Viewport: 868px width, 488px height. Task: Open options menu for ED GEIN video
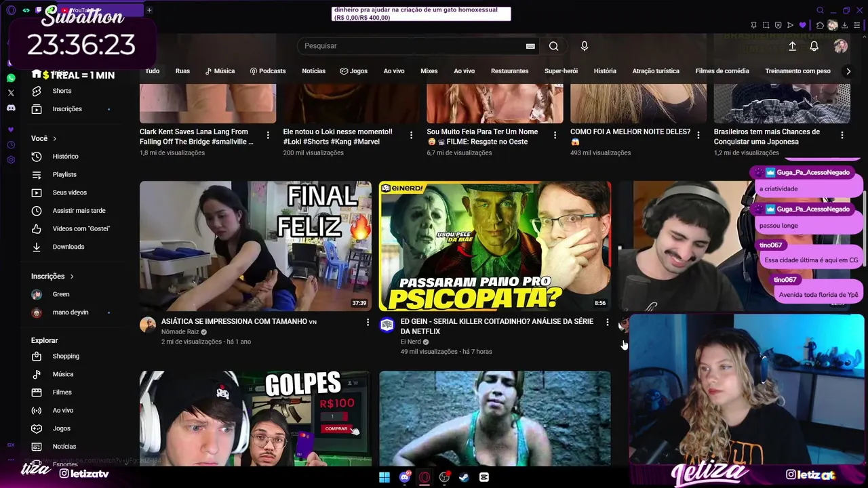607,323
